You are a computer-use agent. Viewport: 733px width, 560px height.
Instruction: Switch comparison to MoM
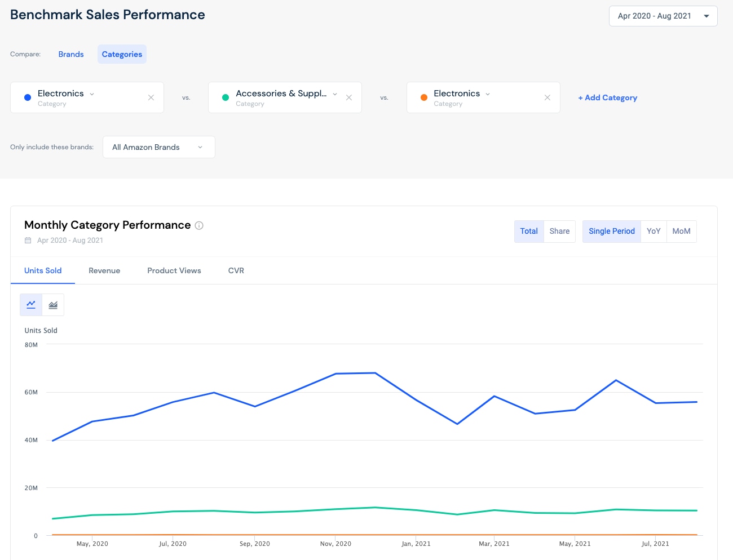coord(681,231)
